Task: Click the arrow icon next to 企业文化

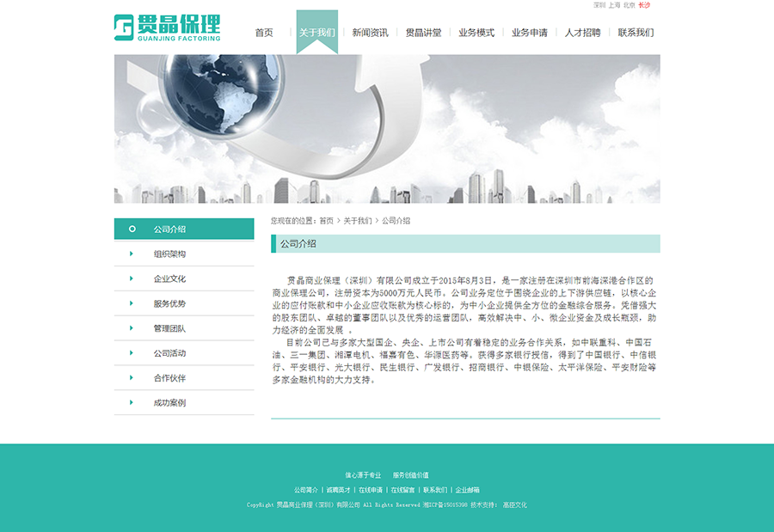Action: (131, 278)
